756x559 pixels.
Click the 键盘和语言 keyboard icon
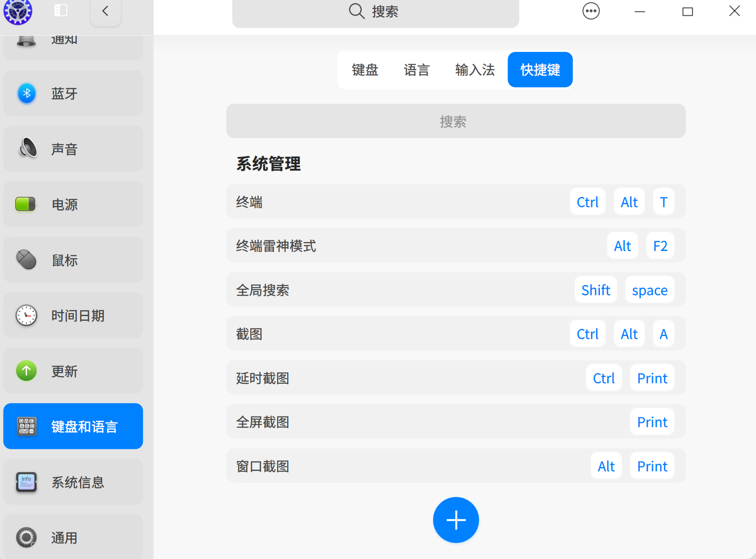point(26,426)
